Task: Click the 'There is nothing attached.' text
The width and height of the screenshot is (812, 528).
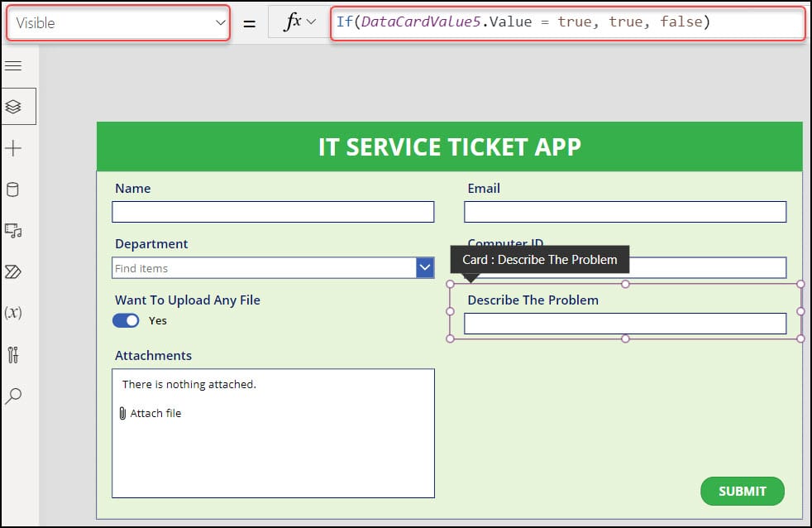Action: (x=189, y=385)
